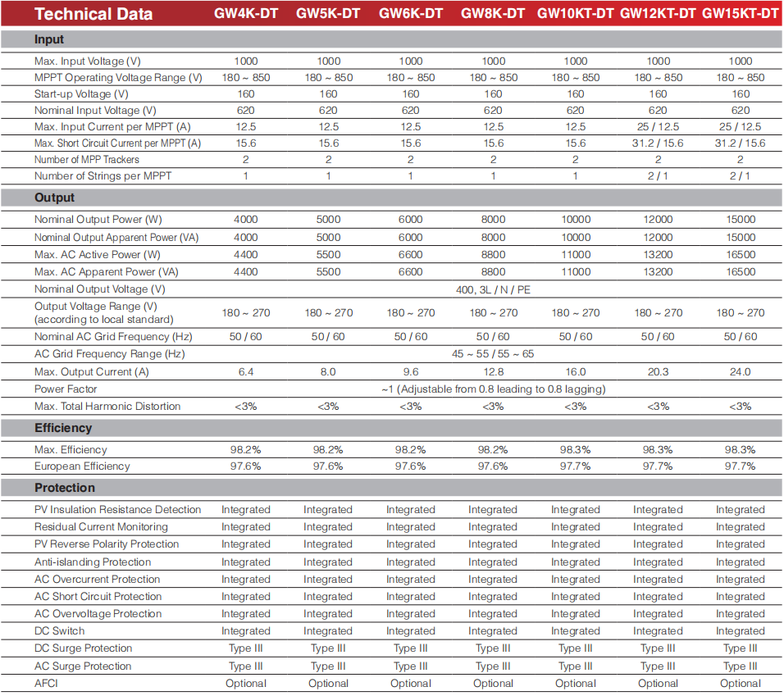
Task: Click the '400, 3L / N / PE' value
Action: click(x=493, y=290)
